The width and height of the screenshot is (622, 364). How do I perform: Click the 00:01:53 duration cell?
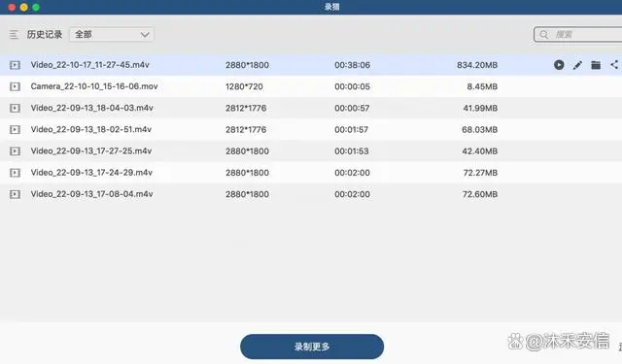click(352, 151)
